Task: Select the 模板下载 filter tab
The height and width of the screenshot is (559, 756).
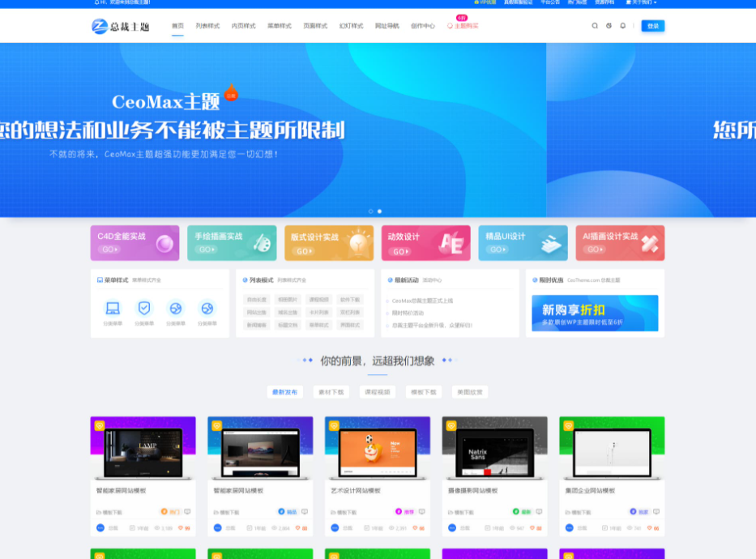Action: (424, 392)
